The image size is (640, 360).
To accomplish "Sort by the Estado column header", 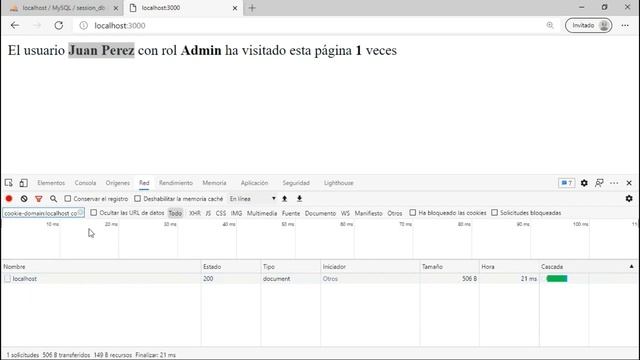I will click(231, 267).
